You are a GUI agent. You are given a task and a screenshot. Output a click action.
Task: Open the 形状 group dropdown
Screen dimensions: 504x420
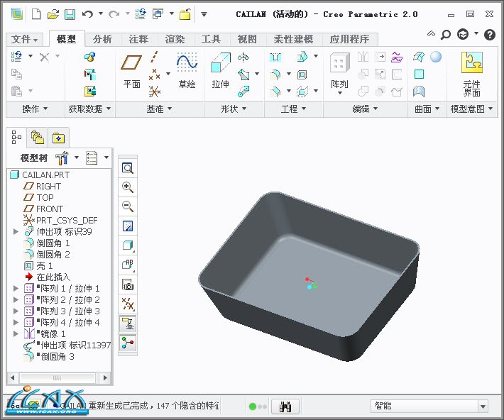coord(234,109)
